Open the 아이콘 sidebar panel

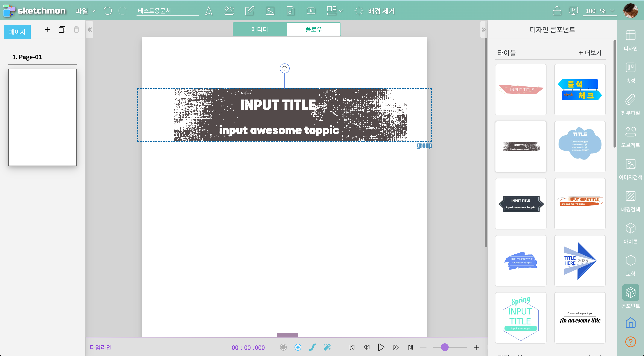point(630,233)
